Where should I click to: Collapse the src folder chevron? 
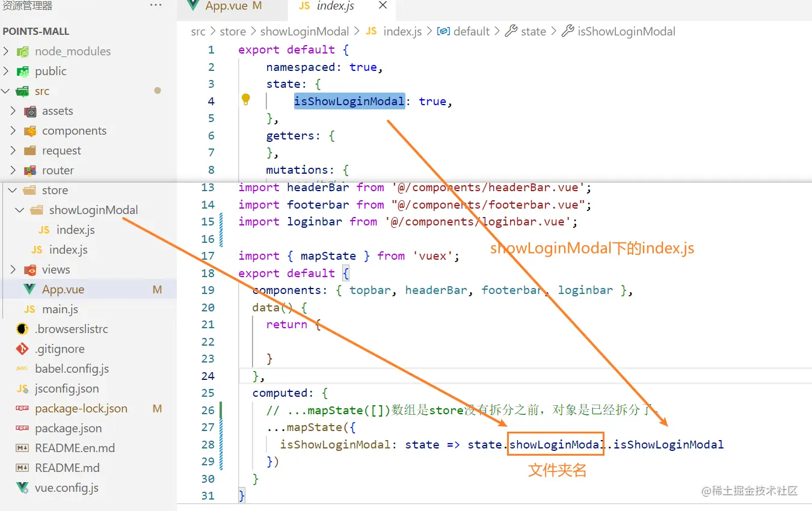(x=6, y=91)
